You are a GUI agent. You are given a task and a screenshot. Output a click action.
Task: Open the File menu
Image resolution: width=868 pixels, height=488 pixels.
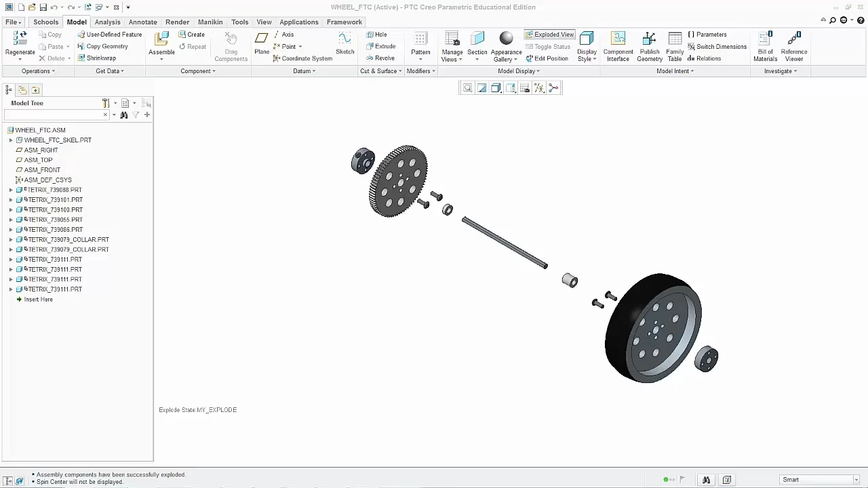click(x=13, y=22)
